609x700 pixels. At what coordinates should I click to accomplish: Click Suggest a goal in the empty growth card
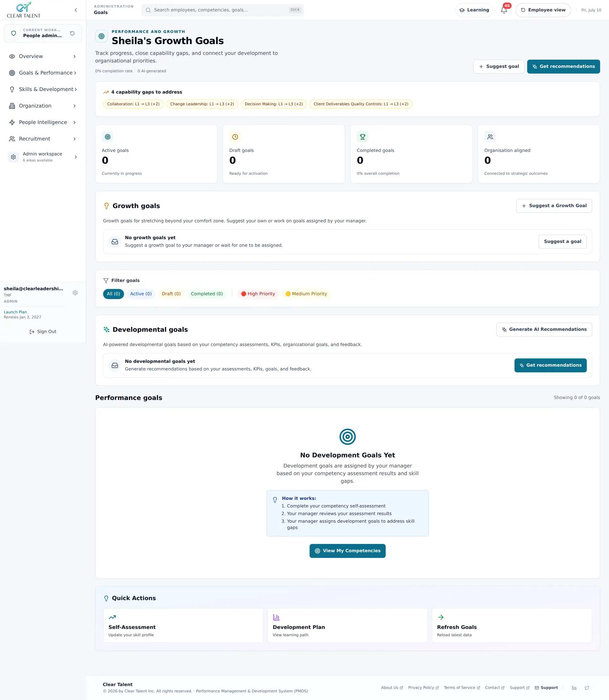pos(562,242)
